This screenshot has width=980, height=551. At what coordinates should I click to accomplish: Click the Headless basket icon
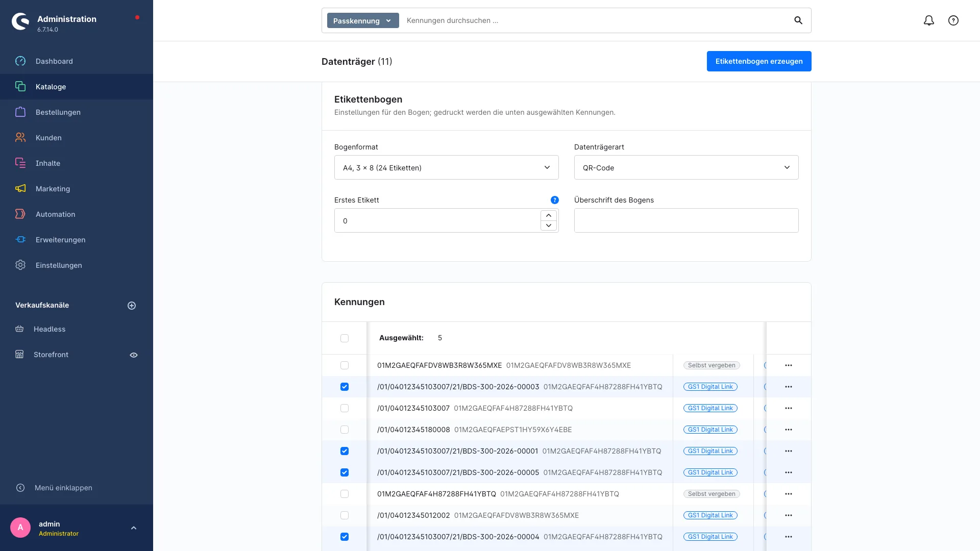point(19,329)
